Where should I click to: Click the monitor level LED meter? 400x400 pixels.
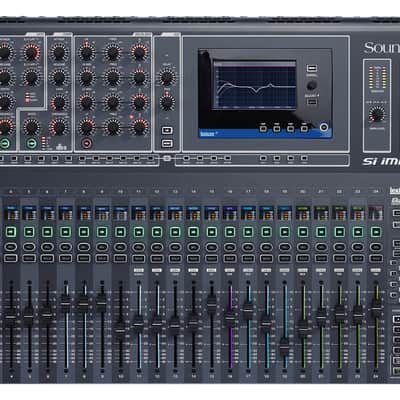click(x=377, y=77)
